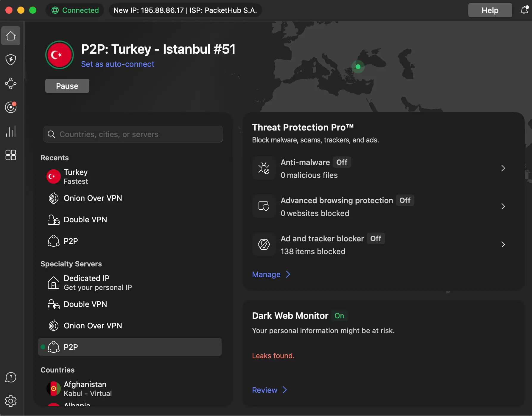The width and height of the screenshot is (532, 416).
Task: Expand Ad and tracker blocker chevron
Action: coord(503,244)
